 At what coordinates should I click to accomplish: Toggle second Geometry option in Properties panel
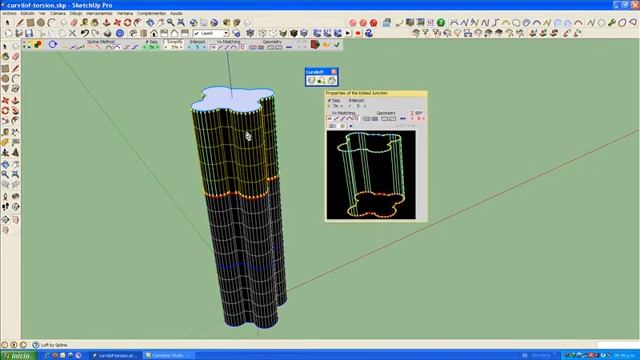pos(375,119)
